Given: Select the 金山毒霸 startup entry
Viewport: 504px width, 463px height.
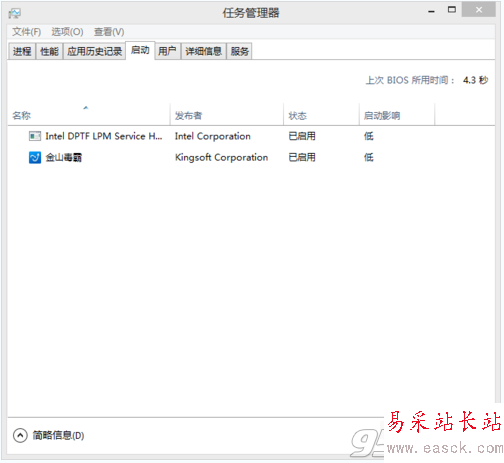Looking at the screenshot, I should (x=251, y=157).
